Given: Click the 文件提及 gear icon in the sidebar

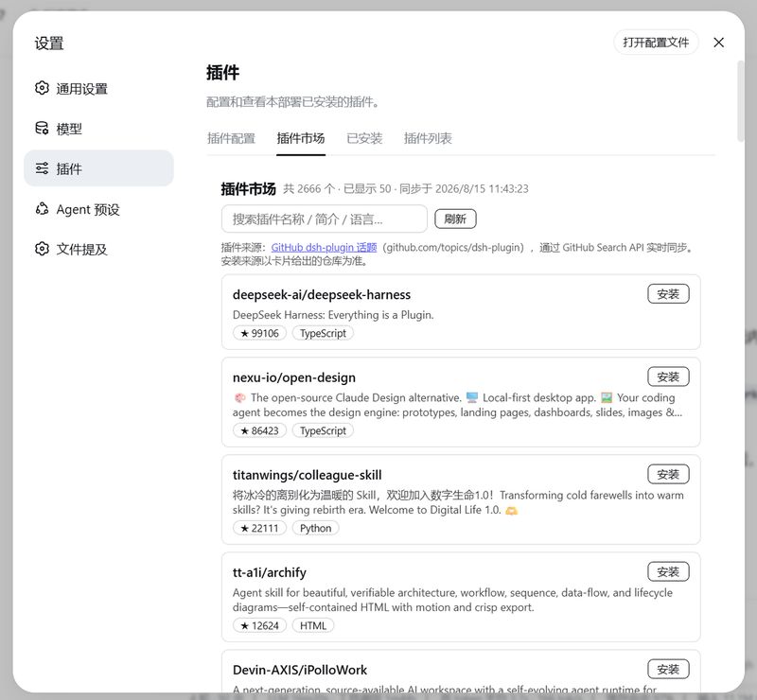Looking at the screenshot, I should (42, 249).
